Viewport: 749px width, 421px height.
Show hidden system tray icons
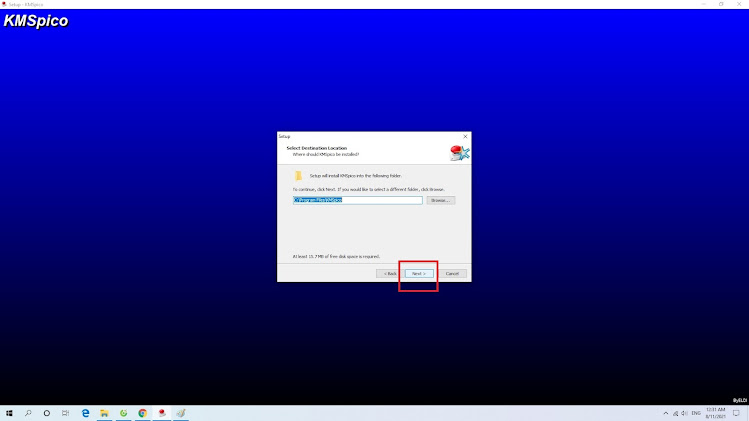665,413
